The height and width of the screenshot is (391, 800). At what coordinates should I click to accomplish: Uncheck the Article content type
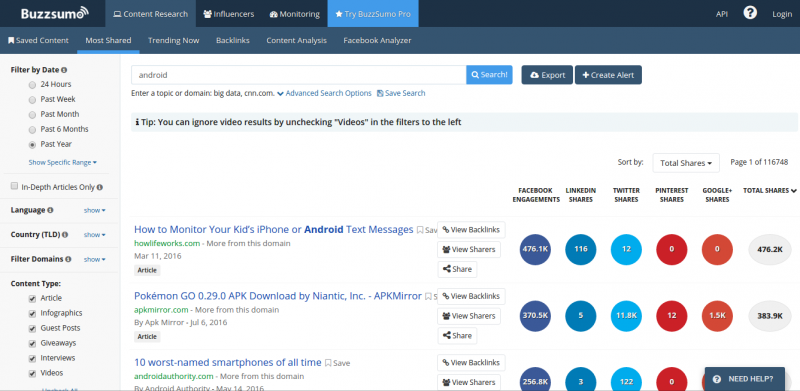pyautogui.click(x=32, y=299)
